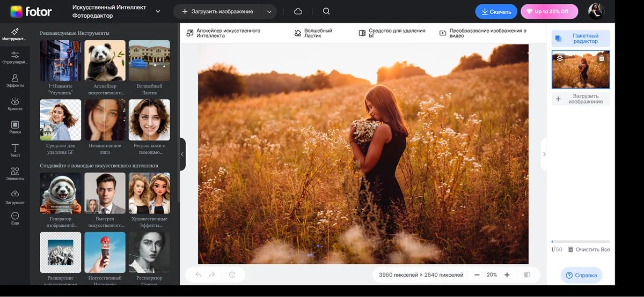This screenshot has height=297, width=644.
Task: Delete the image using the thumbnail trash icon
Action: [x=601, y=58]
